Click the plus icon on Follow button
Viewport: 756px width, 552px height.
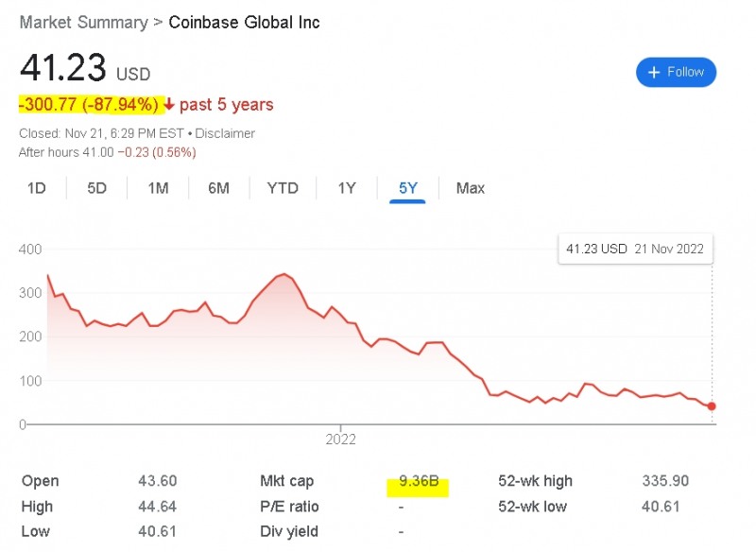click(654, 72)
